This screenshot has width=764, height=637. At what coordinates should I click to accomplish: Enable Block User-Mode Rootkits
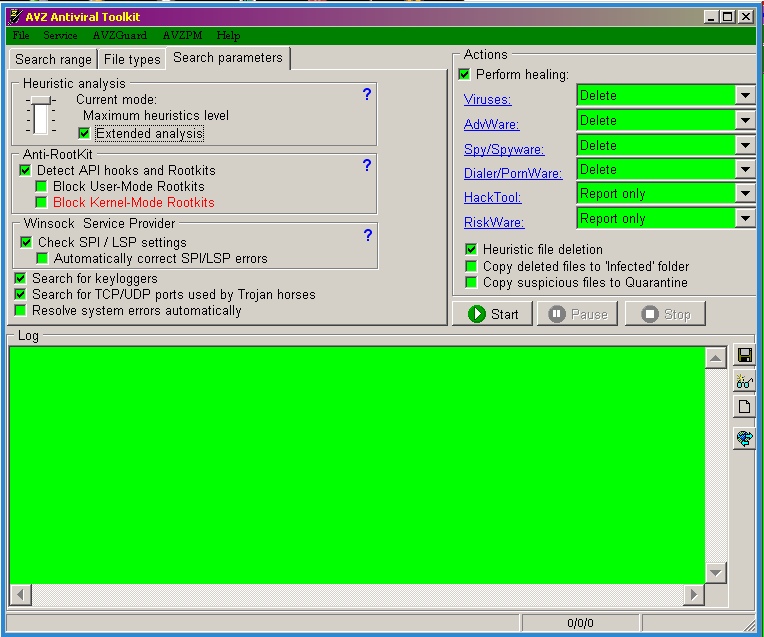(x=41, y=186)
